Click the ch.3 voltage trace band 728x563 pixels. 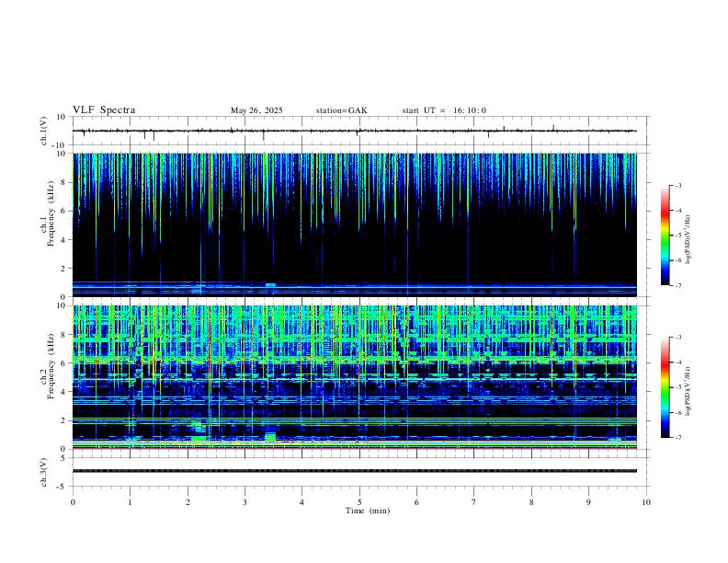coord(355,471)
